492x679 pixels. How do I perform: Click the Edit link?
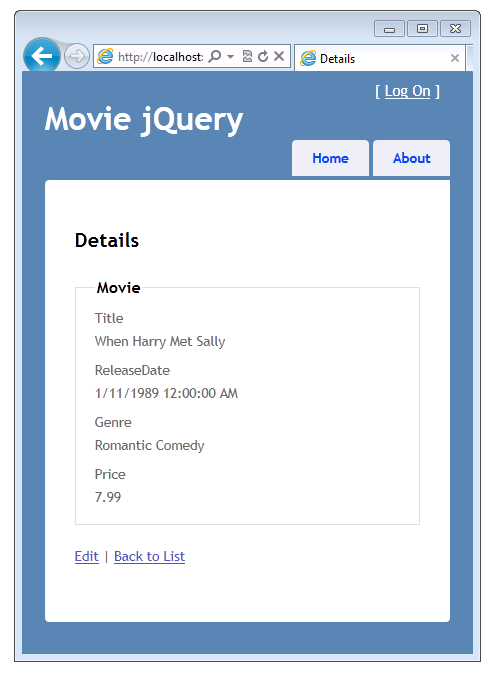[87, 556]
